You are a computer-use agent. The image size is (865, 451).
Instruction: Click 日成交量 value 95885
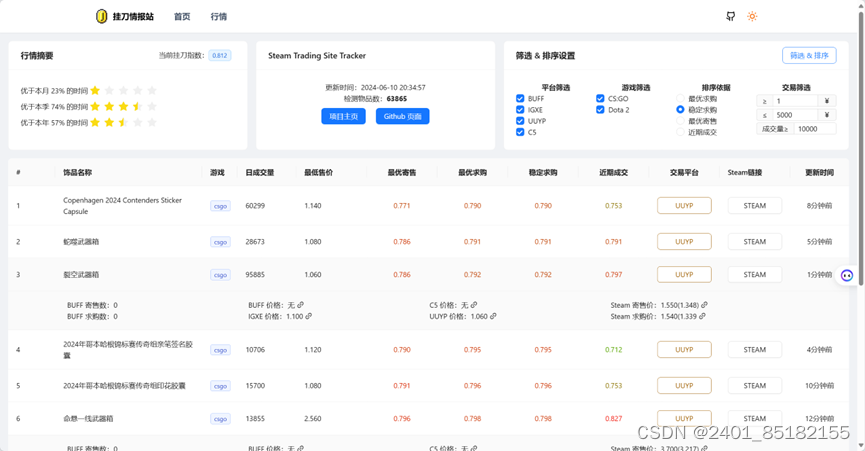pyautogui.click(x=255, y=275)
